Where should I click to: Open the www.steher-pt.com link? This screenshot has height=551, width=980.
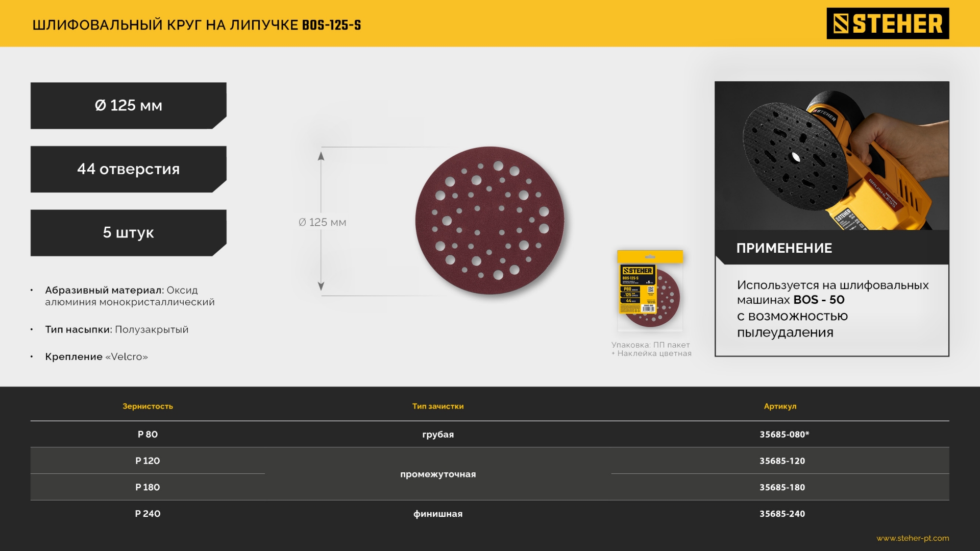[912, 538]
